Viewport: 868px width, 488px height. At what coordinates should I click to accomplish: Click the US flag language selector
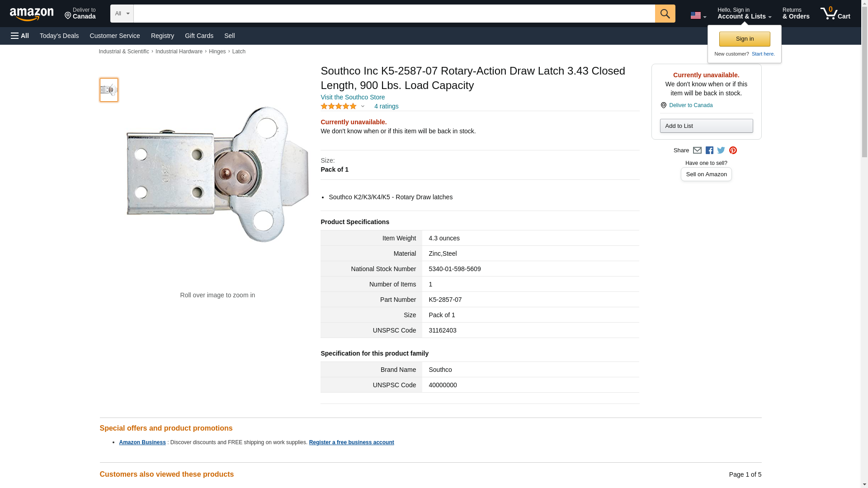click(698, 15)
